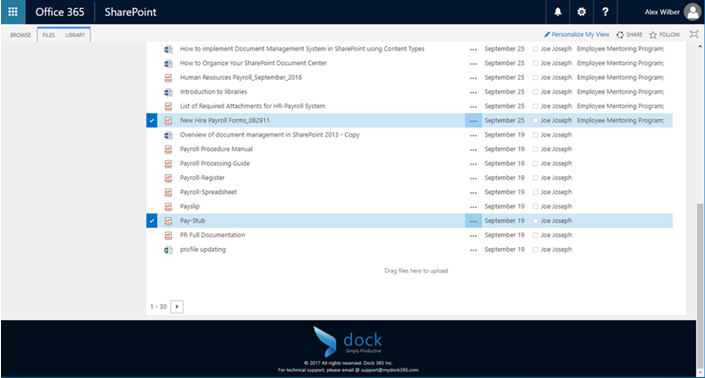Image resolution: width=705 pixels, height=378 pixels.
Task: Open ellipsis menu for Payroll Processing Guide
Action: coord(473,164)
